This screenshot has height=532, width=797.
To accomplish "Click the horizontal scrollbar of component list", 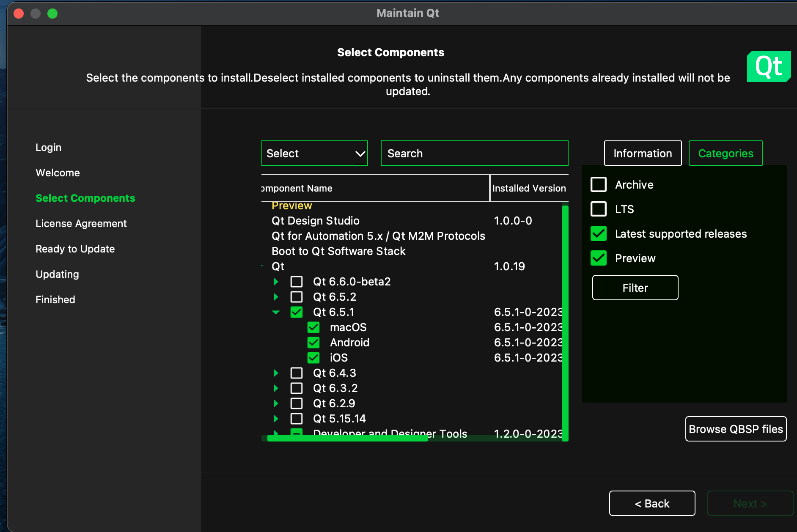I will 348,438.
